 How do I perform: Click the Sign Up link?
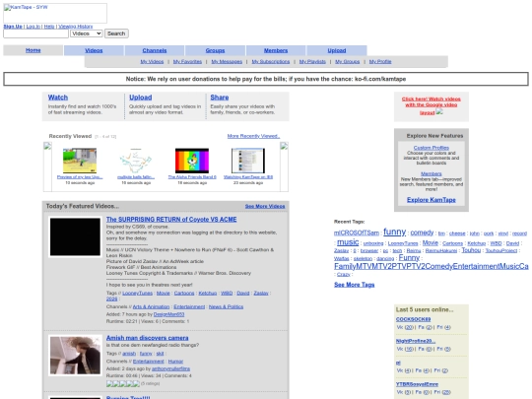[13, 27]
